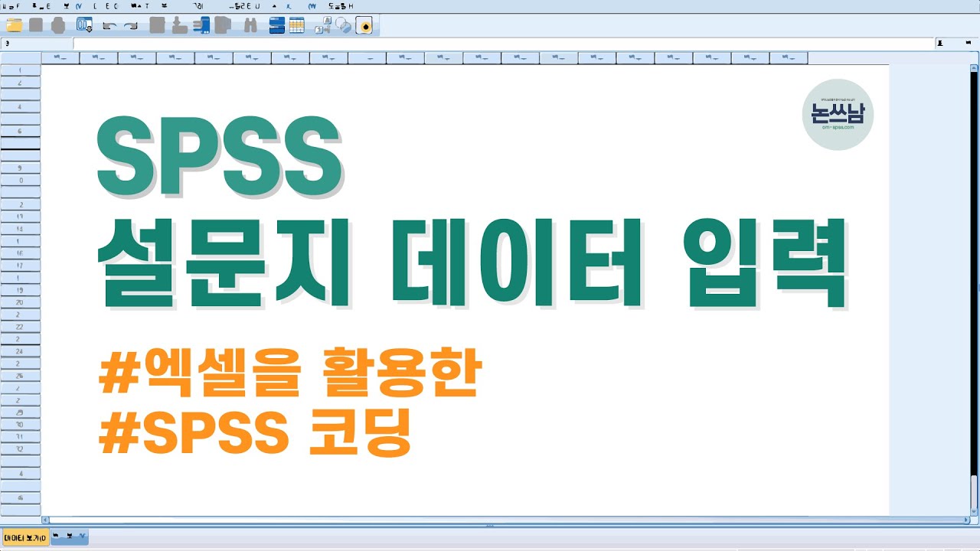The image size is (980, 551).
Task: Select row header 6
Action: click(20, 132)
